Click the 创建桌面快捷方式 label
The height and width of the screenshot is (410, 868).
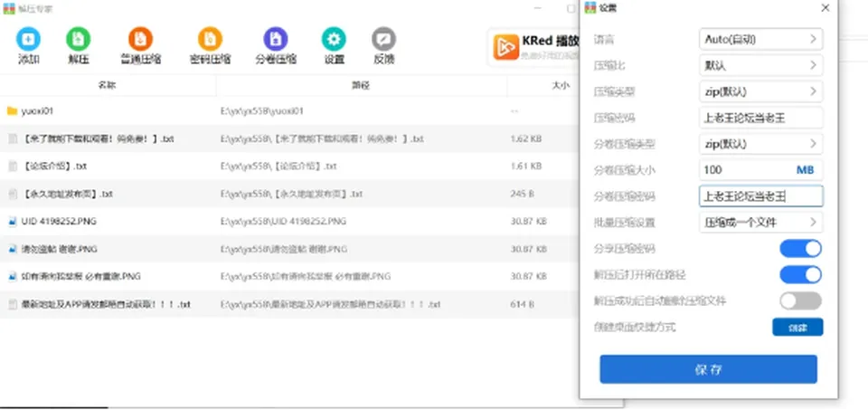click(x=635, y=328)
